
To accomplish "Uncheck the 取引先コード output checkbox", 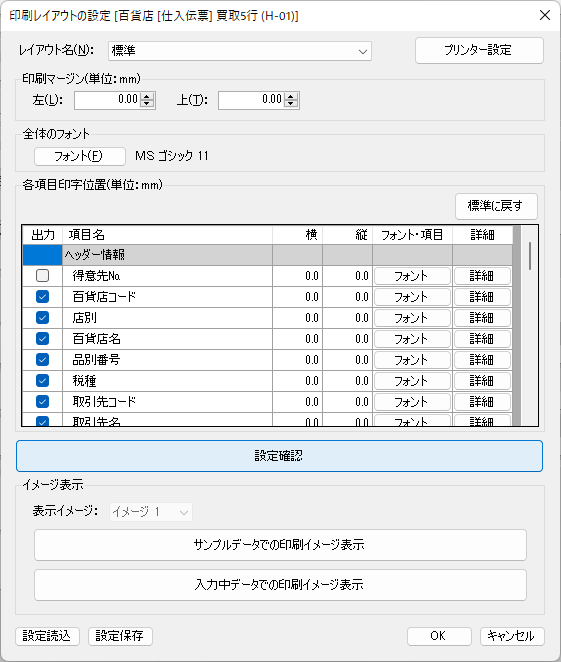I will (x=42, y=402).
